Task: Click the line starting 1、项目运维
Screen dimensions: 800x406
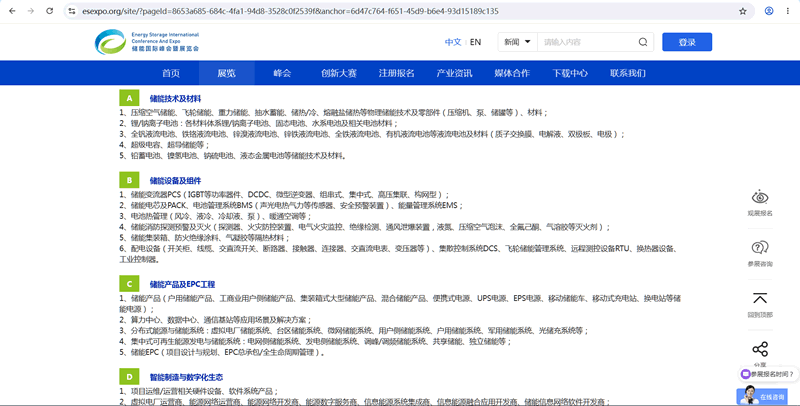Action: click(199, 391)
